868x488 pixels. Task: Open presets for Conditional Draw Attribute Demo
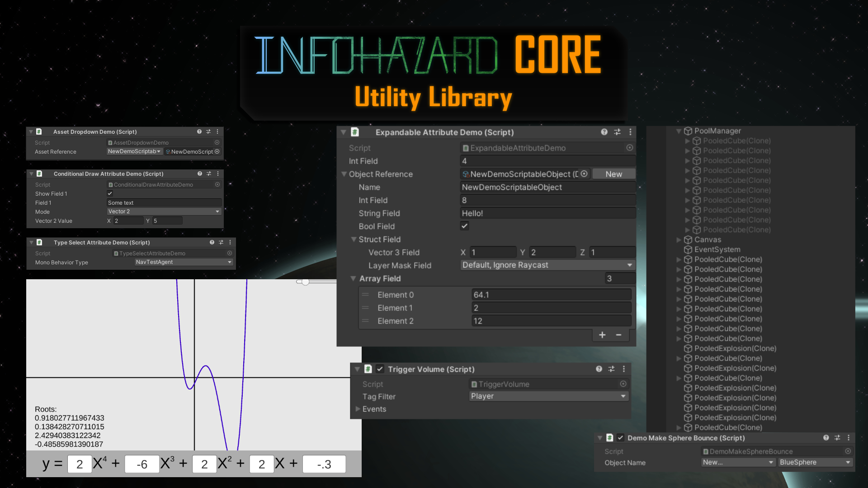coord(209,174)
